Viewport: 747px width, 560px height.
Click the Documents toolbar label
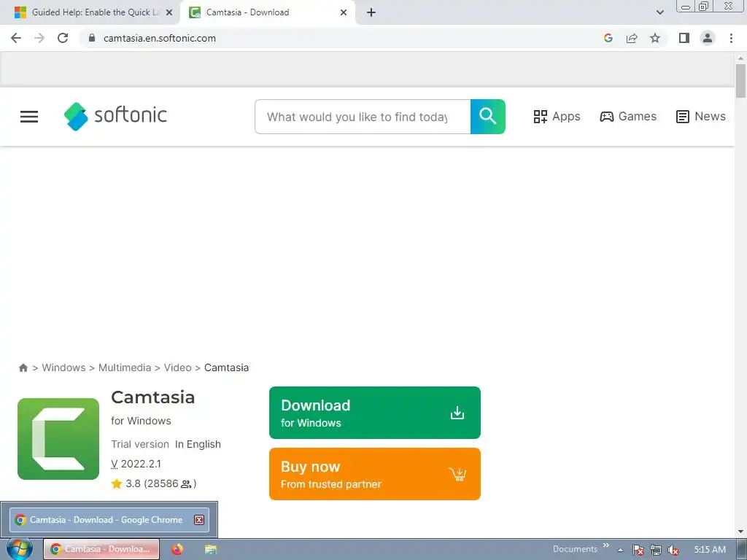[x=575, y=549]
